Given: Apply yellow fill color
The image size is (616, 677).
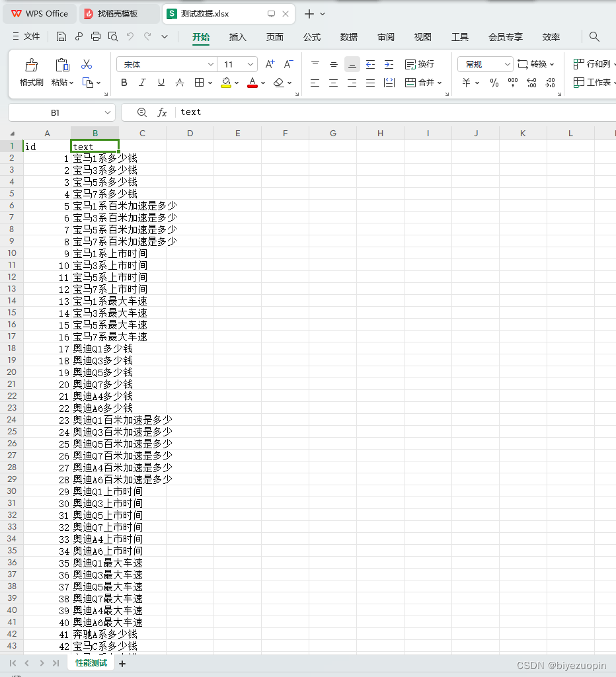Looking at the screenshot, I should (x=226, y=83).
